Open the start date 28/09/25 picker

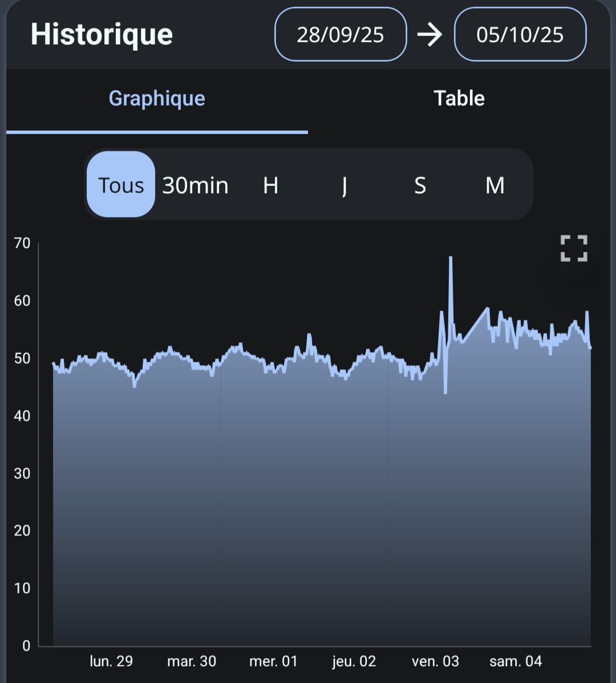tap(341, 35)
